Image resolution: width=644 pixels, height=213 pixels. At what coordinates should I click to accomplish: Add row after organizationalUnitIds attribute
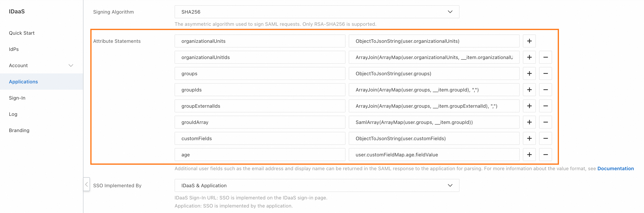coord(529,57)
